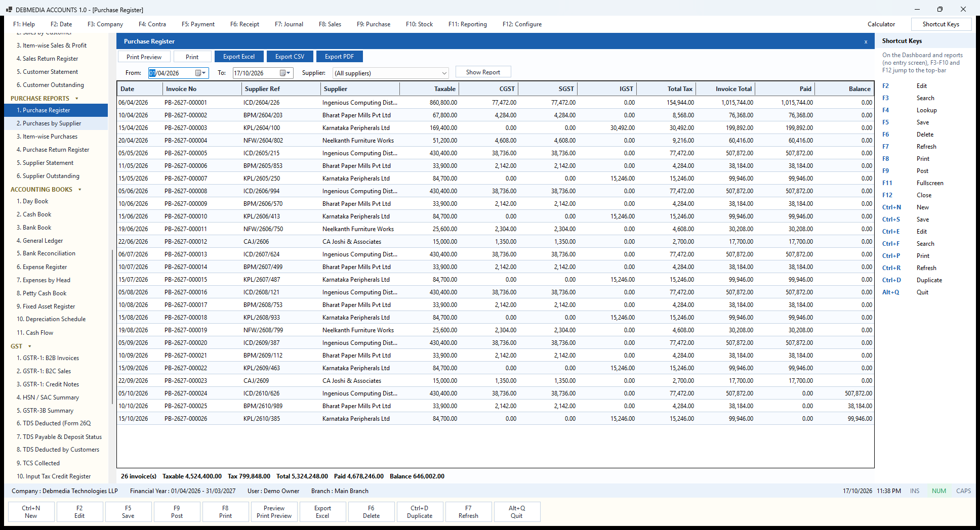Viewport: 980px width, 530px height.
Task: Open the F7: Journal menu
Action: (x=289, y=24)
